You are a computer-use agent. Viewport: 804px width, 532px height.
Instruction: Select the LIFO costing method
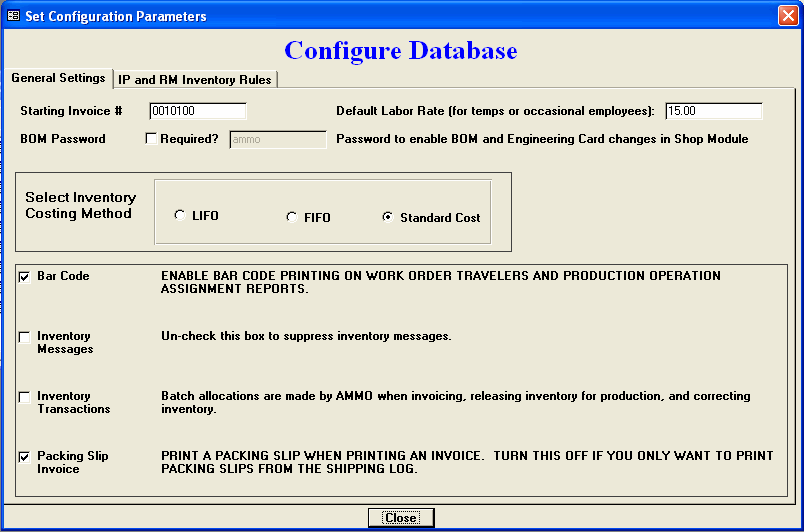[x=179, y=216]
